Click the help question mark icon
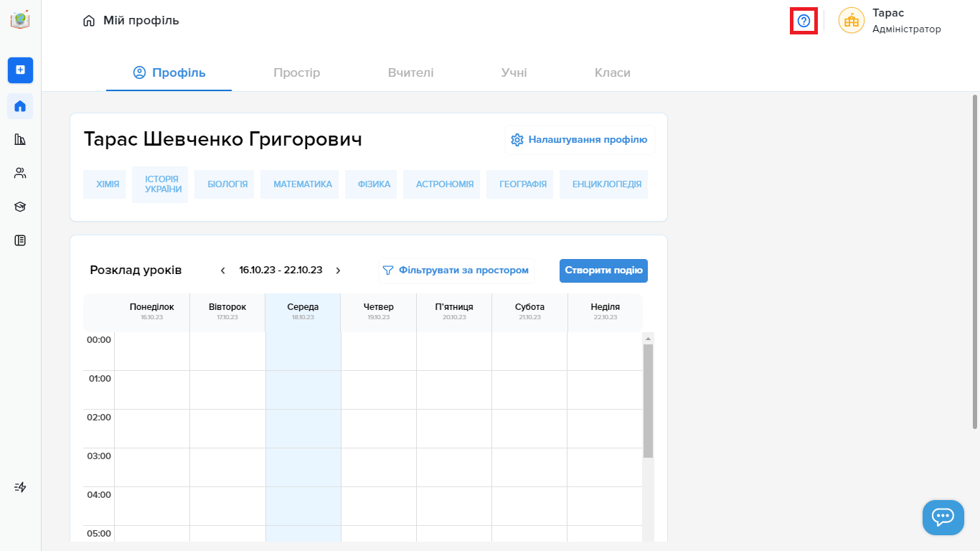 point(804,21)
